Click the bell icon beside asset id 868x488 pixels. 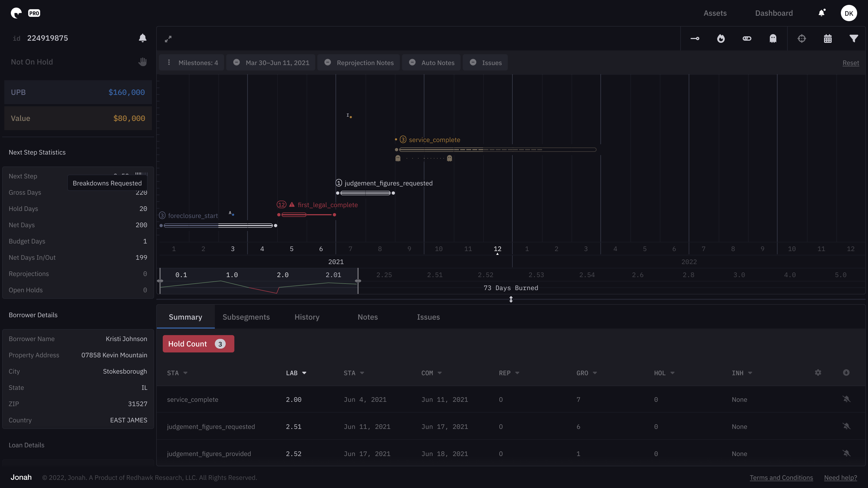pos(142,38)
